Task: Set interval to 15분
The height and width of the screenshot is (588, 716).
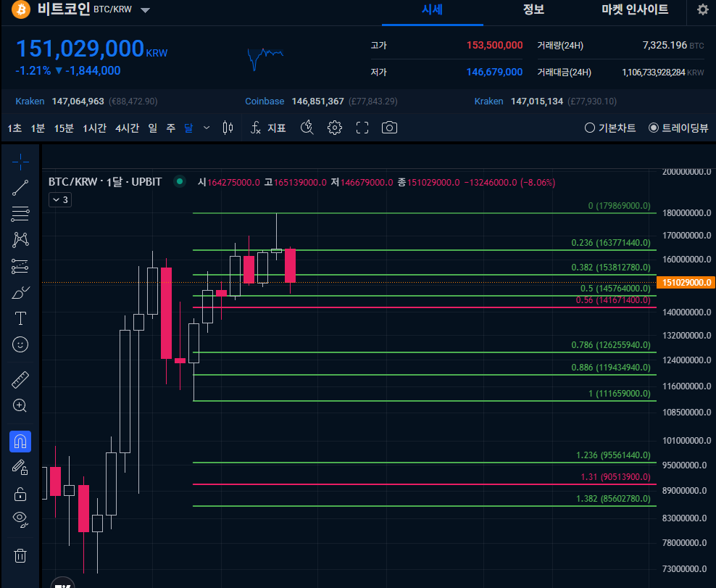Action: click(x=64, y=128)
